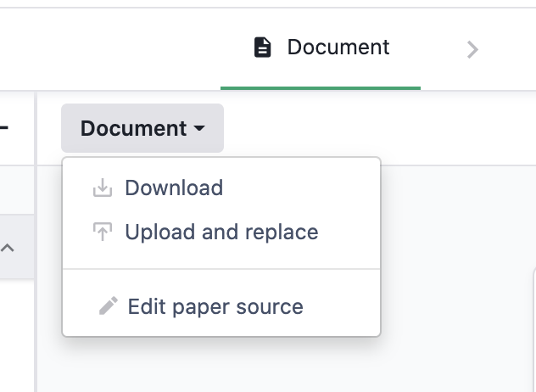Switch to the Document tab

click(x=321, y=48)
